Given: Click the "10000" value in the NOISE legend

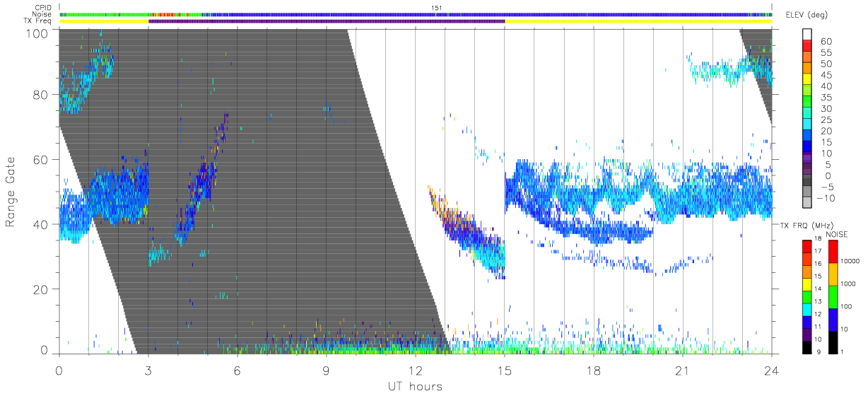Looking at the screenshot, I should click(x=850, y=260).
